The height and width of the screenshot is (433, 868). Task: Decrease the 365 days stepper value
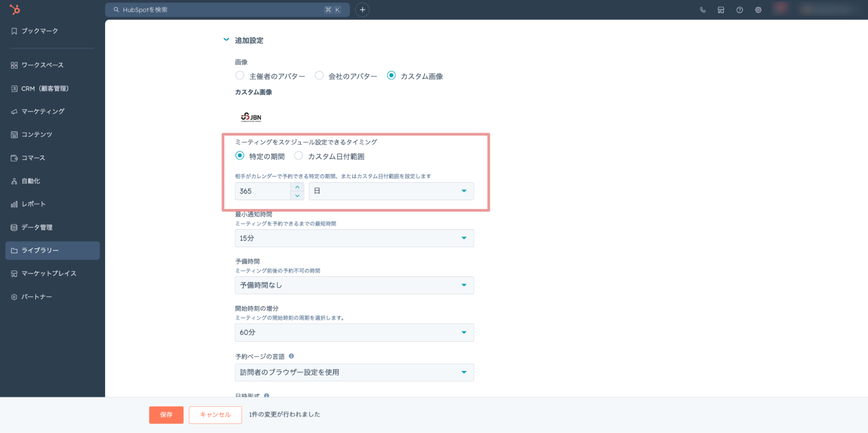click(297, 196)
